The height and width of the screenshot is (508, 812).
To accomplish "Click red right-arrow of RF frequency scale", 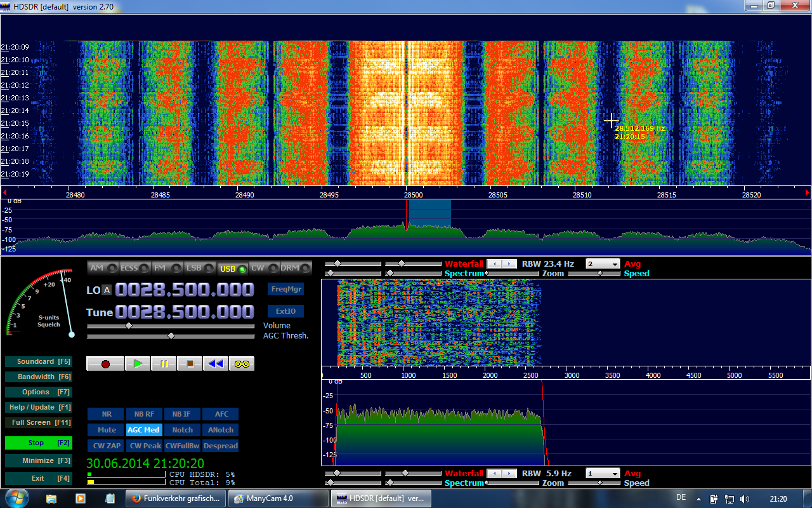I will (808, 192).
